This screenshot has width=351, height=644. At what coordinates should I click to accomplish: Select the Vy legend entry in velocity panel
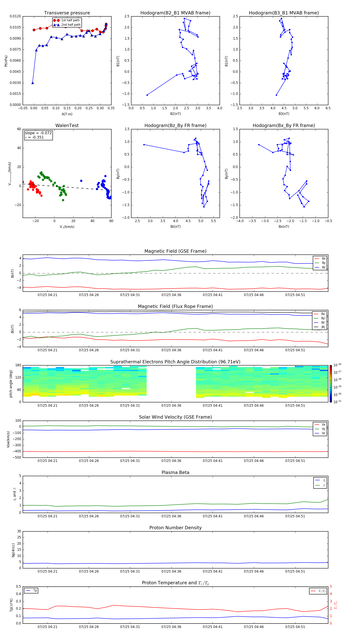[x=320, y=429]
